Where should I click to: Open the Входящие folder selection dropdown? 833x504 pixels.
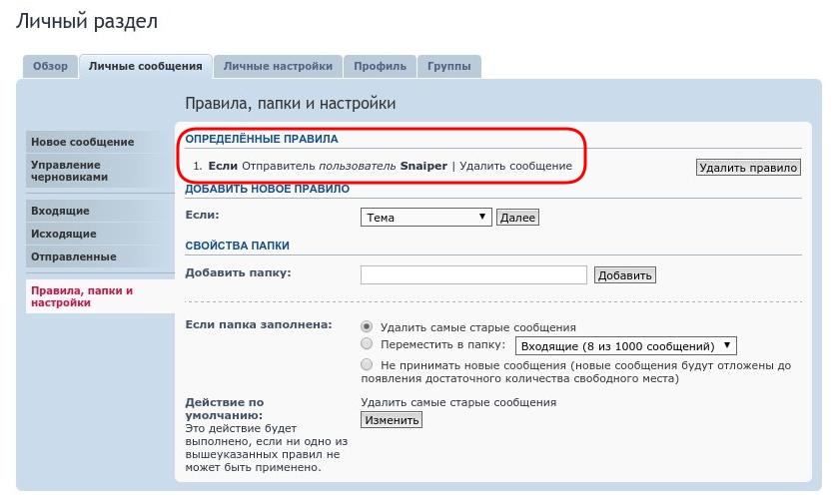pyautogui.click(x=625, y=346)
